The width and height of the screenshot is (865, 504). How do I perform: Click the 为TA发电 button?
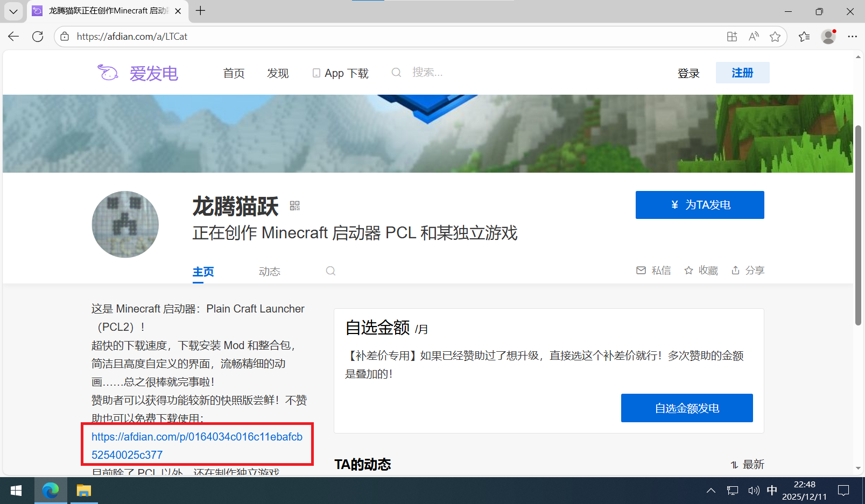click(x=699, y=205)
